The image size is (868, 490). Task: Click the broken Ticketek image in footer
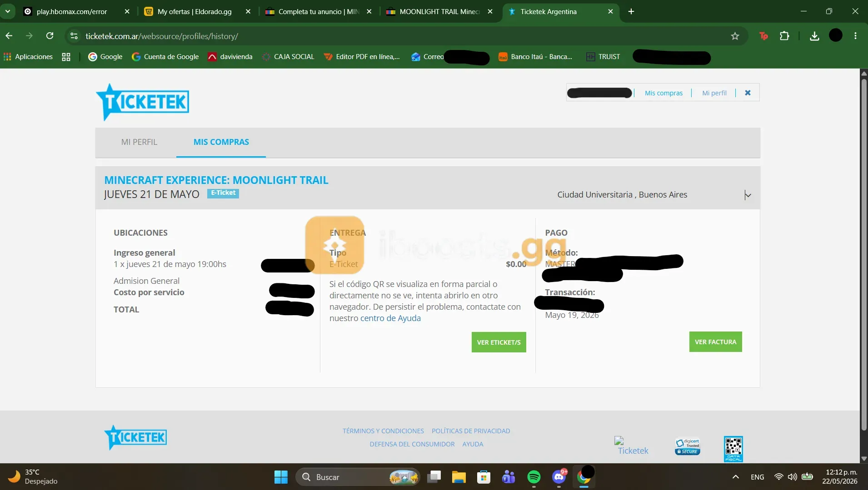click(632, 446)
